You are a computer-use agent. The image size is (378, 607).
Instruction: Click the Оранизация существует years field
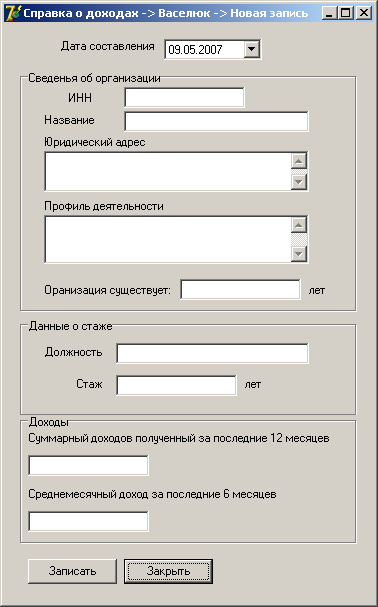[241, 290]
